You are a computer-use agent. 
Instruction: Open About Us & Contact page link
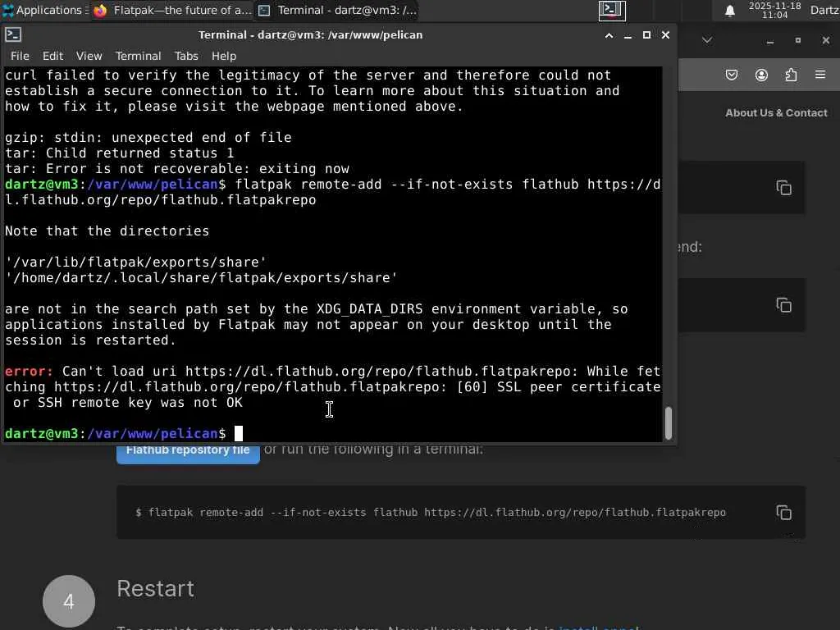pyautogui.click(x=776, y=113)
